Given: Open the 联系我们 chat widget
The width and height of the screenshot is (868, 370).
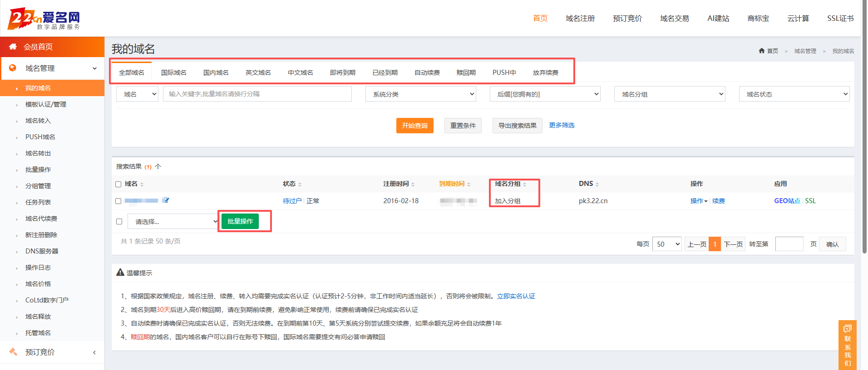Looking at the screenshot, I should (847, 345).
